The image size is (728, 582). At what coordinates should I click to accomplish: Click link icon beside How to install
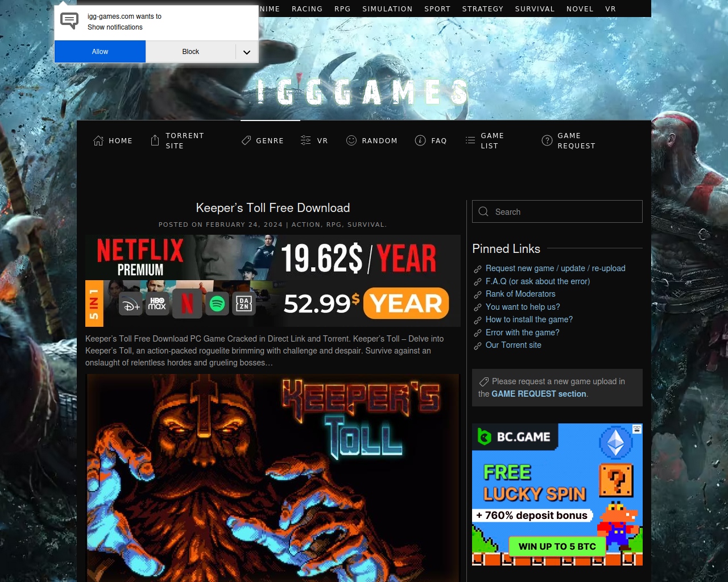(x=478, y=320)
